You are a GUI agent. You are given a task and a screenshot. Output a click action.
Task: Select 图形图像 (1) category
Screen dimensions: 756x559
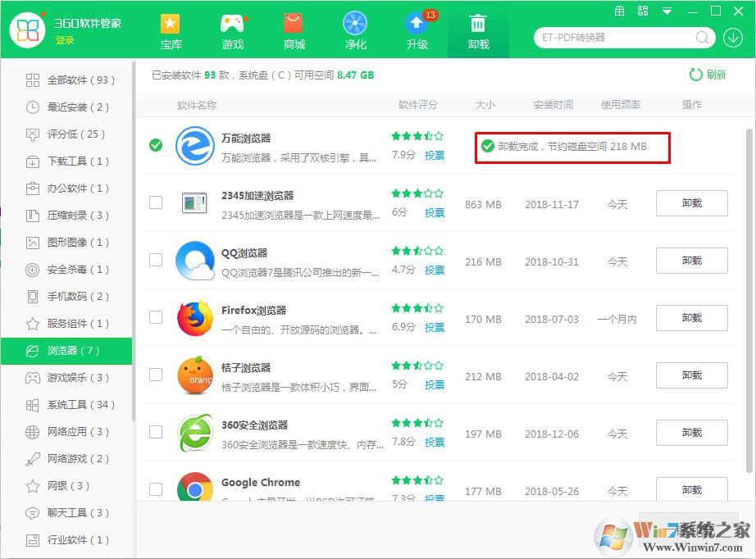coord(66,243)
